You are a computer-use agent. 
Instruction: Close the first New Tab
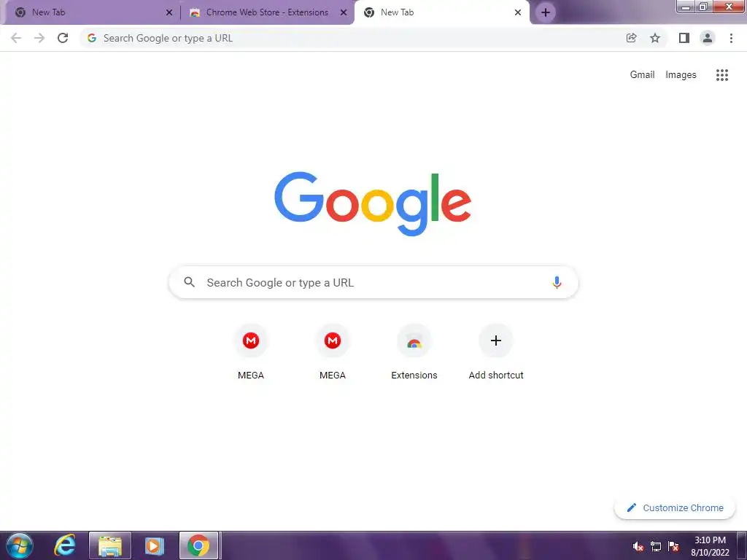169,12
